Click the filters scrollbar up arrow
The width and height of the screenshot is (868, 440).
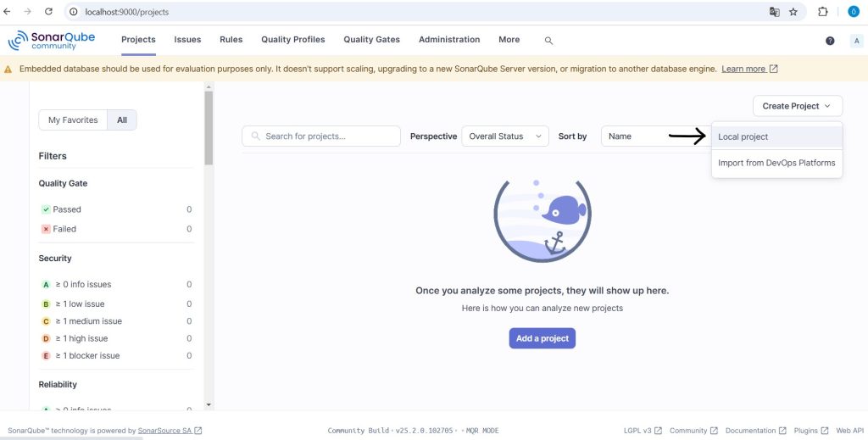pos(209,86)
